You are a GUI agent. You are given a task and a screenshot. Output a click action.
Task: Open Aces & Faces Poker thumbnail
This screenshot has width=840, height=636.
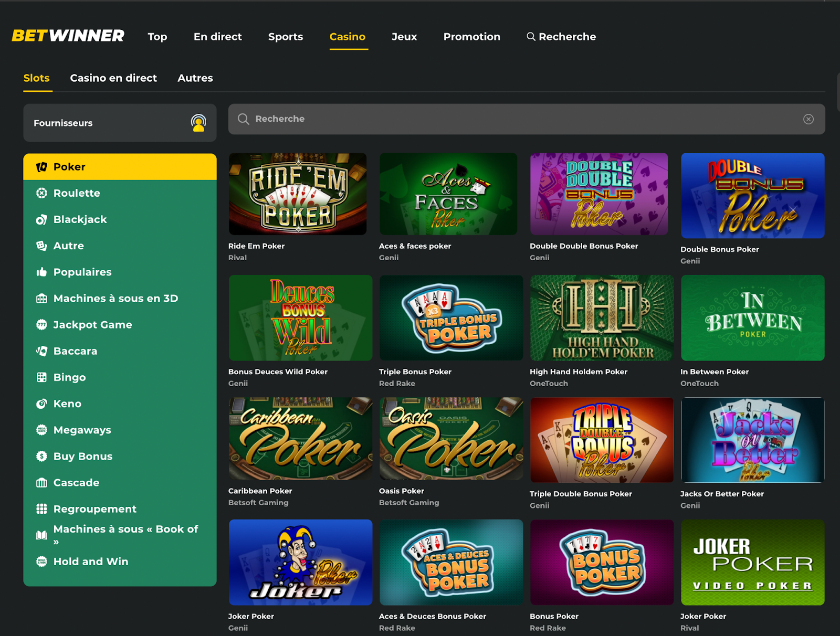[448, 194]
